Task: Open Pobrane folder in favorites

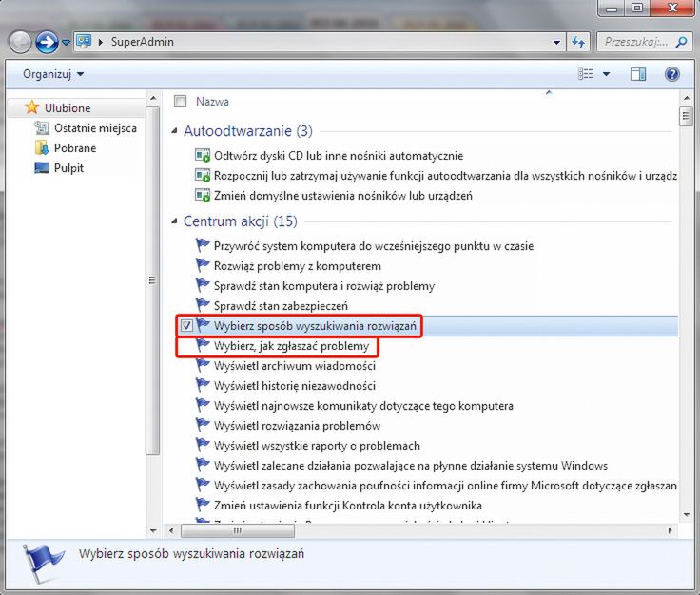Action: 75,148
